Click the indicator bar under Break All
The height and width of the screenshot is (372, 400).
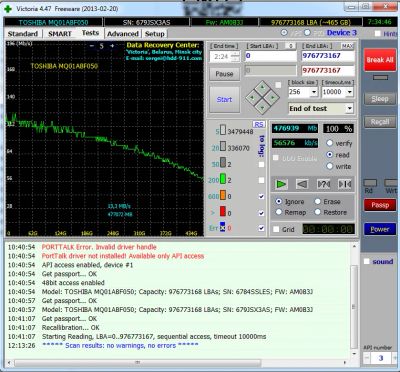click(380, 77)
